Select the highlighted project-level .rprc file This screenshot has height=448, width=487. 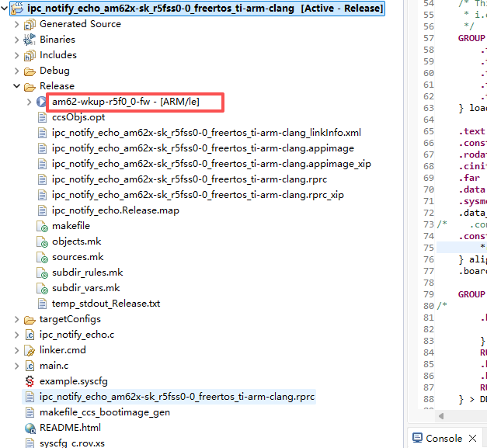point(177,397)
